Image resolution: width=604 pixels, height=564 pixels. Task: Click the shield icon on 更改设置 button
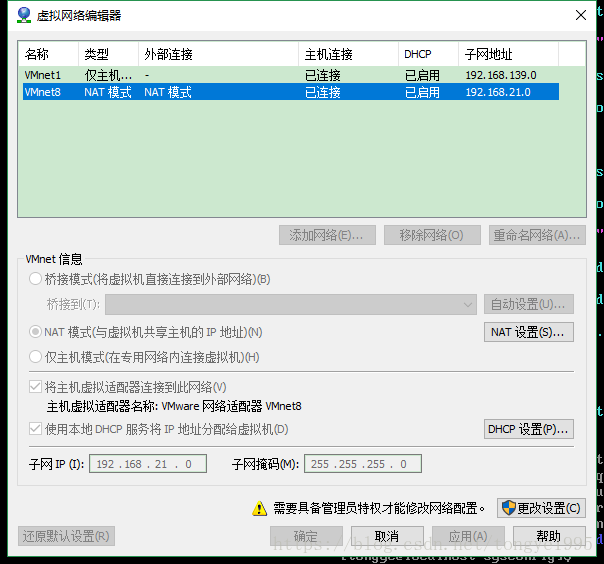tap(509, 508)
